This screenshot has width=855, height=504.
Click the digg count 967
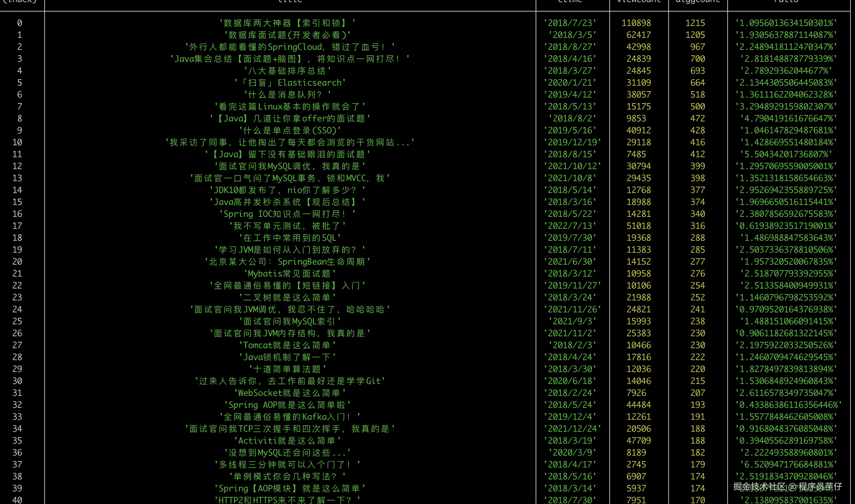coord(697,47)
